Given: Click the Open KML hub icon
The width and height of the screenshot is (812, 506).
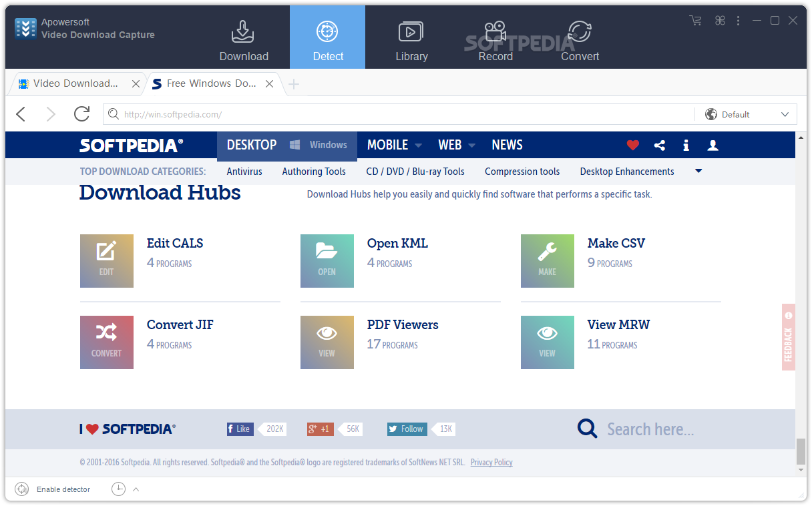Looking at the screenshot, I should (327, 261).
